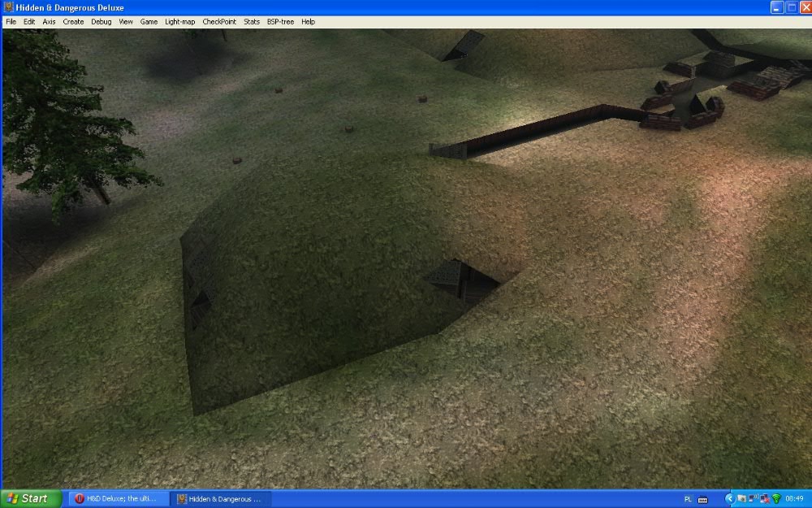This screenshot has width=812, height=508.
Task: Minimize the Hidden & Dangerous Deluxe window
Action: (777, 7)
